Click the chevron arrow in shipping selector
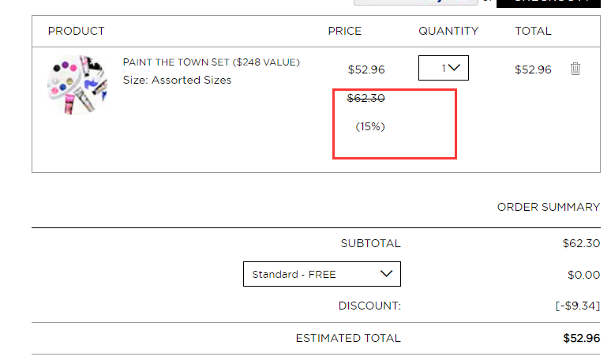Image resolution: width=611 pixels, height=364 pixels. 386,273
